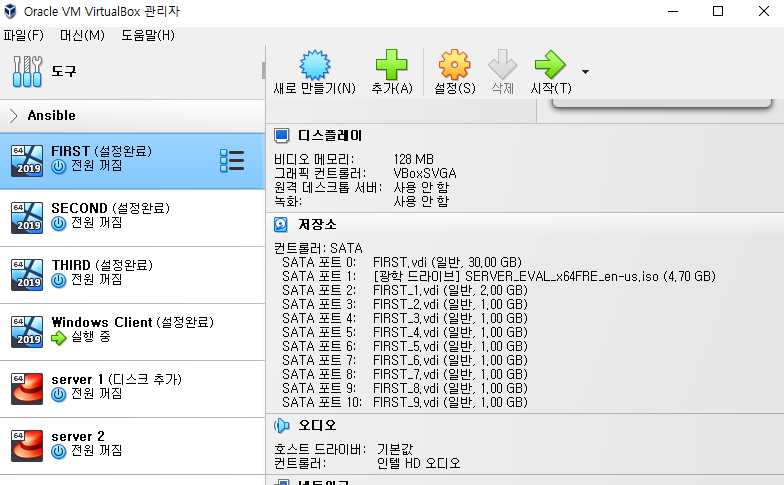Click SATA port 0 FIRST.vdi entry
Viewport: 784px width, 485px height.
pyautogui.click(x=447, y=262)
